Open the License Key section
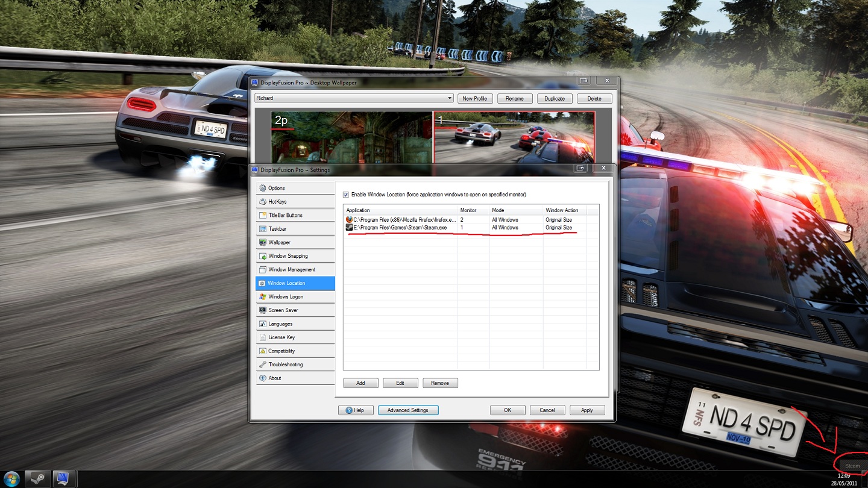Screen dimensions: 868x488 tap(295, 337)
